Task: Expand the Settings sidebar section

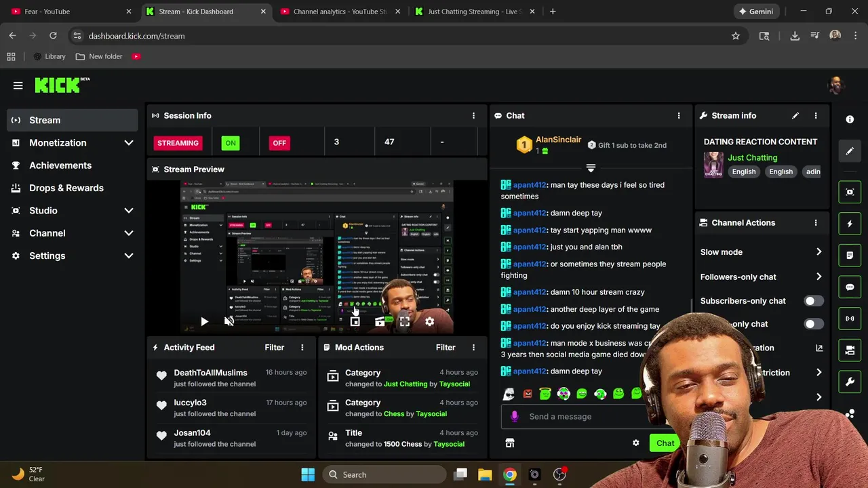Action: pos(129,256)
